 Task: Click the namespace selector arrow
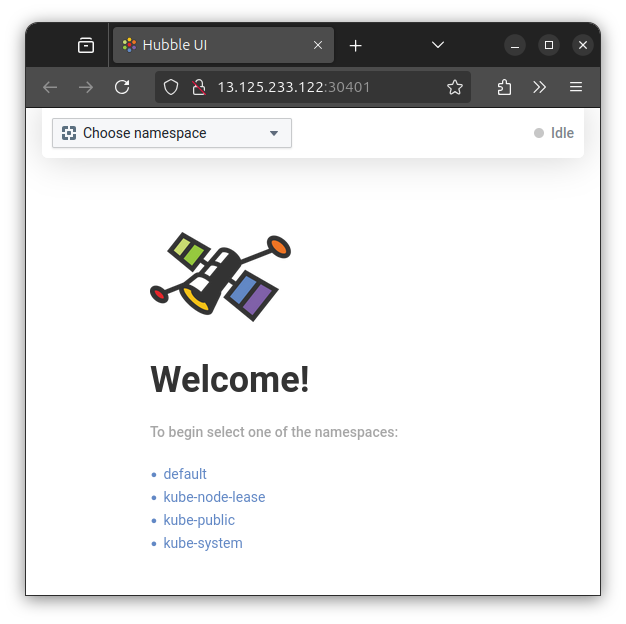coord(274,133)
